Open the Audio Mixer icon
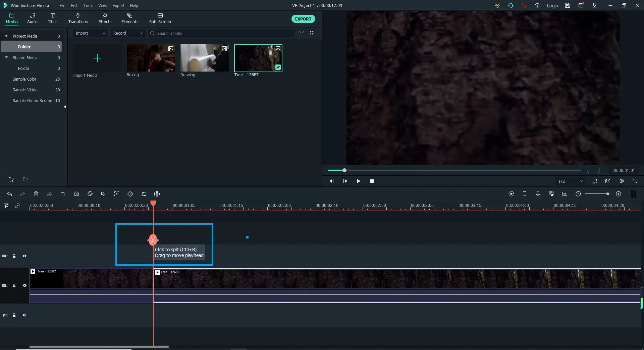This screenshot has height=350, width=644. coord(551,194)
